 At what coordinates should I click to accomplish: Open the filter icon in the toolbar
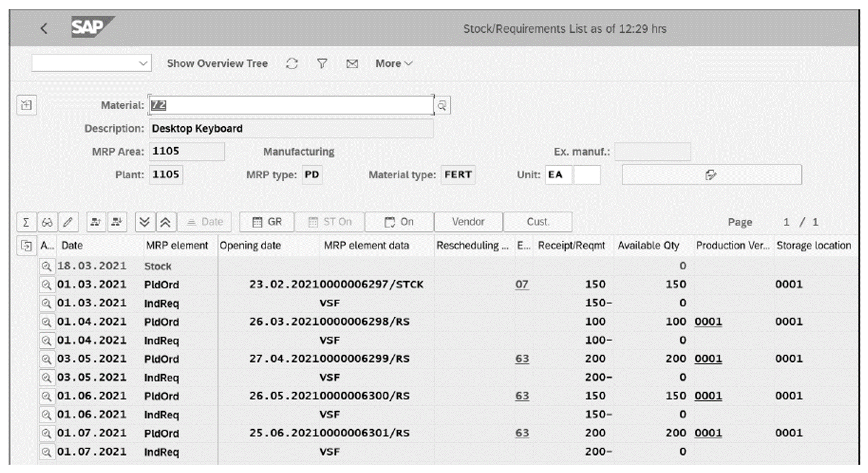pyautogui.click(x=322, y=63)
